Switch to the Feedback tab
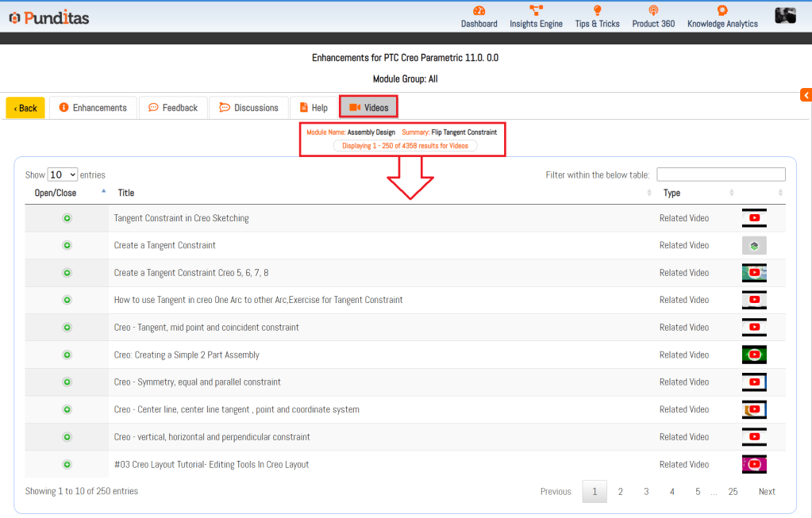Viewport: 812px width, 518px height. [173, 108]
